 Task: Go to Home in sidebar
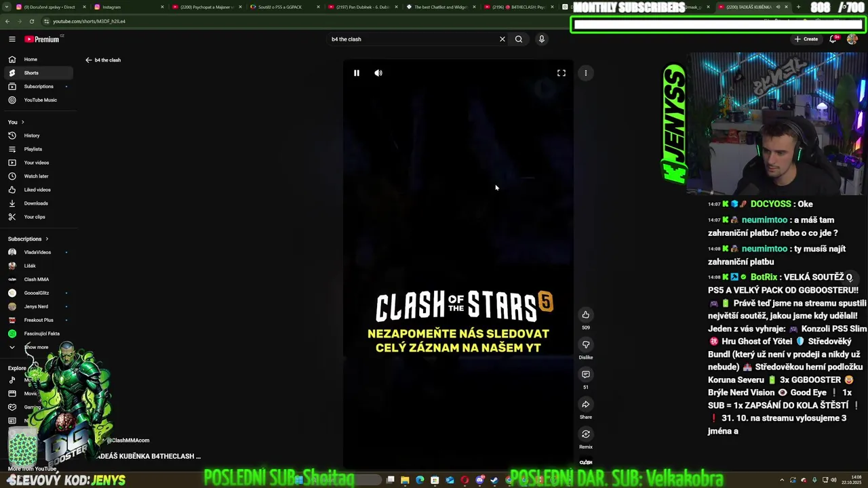(38, 60)
